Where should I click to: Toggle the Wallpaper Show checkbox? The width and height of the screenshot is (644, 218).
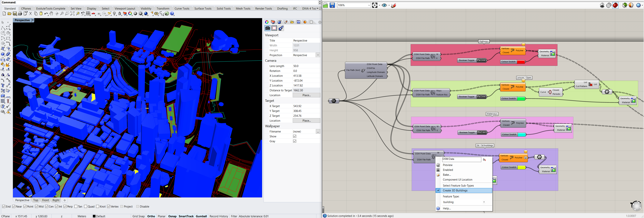(295, 136)
